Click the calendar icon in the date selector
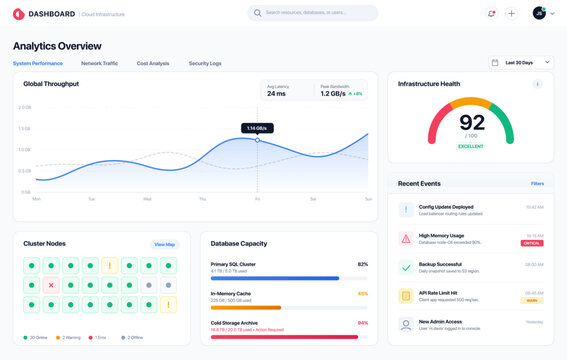567x360 pixels. coord(495,63)
